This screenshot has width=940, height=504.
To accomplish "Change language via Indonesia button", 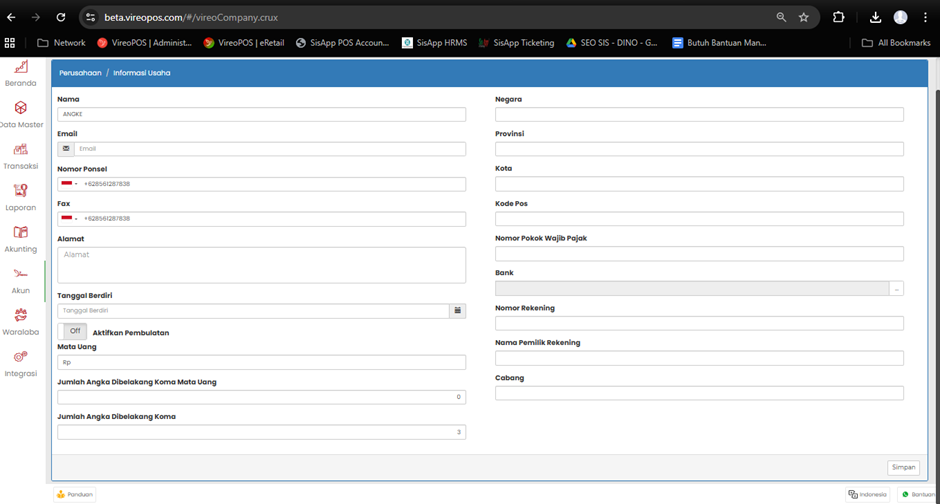I will [x=867, y=494].
